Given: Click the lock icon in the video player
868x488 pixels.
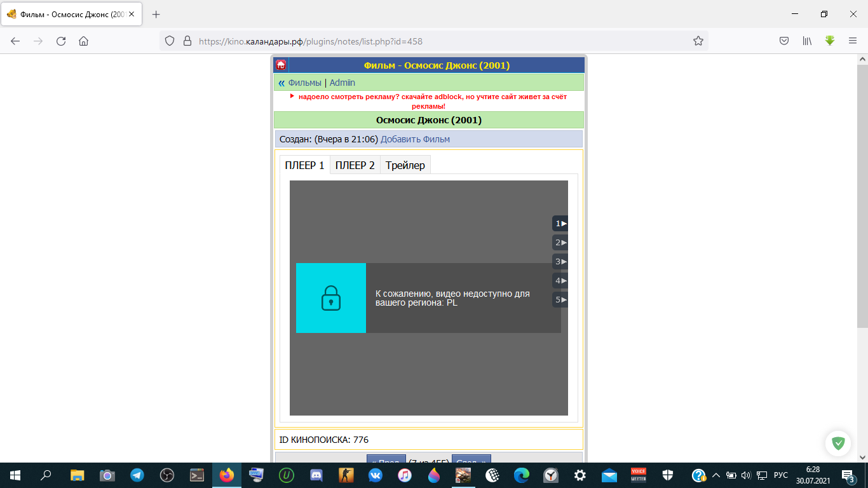Looking at the screenshot, I should 331,298.
